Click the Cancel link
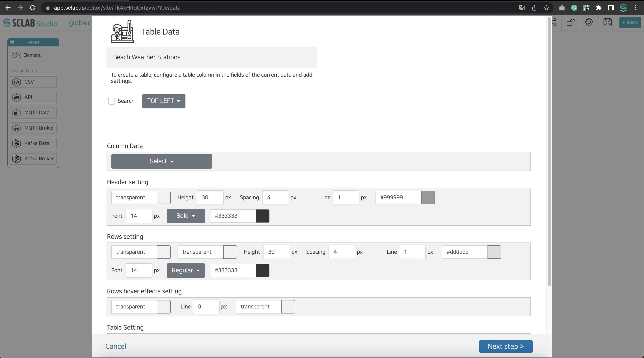This screenshot has height=358, width=644. 116,346
